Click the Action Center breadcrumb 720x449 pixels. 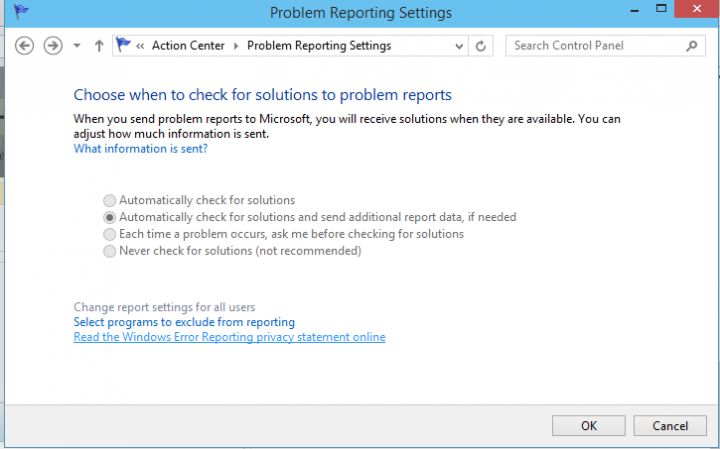[x=188, y=45]
